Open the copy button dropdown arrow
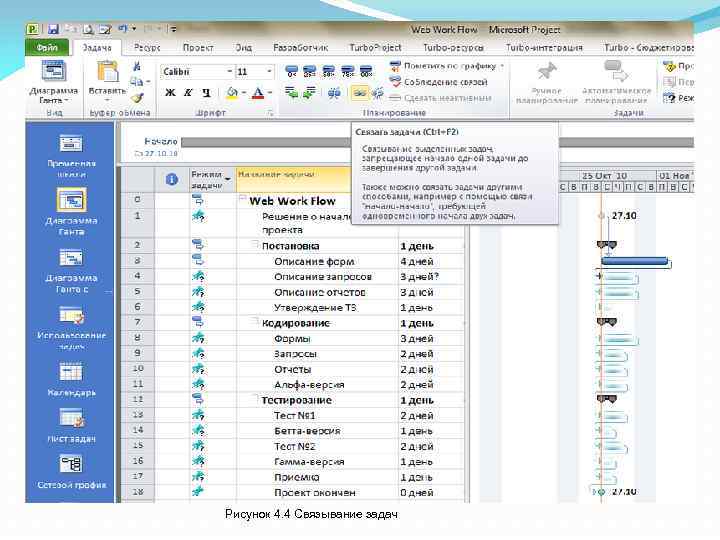The width and height of the screenshot is (720, 540). (x=148, y=82)
